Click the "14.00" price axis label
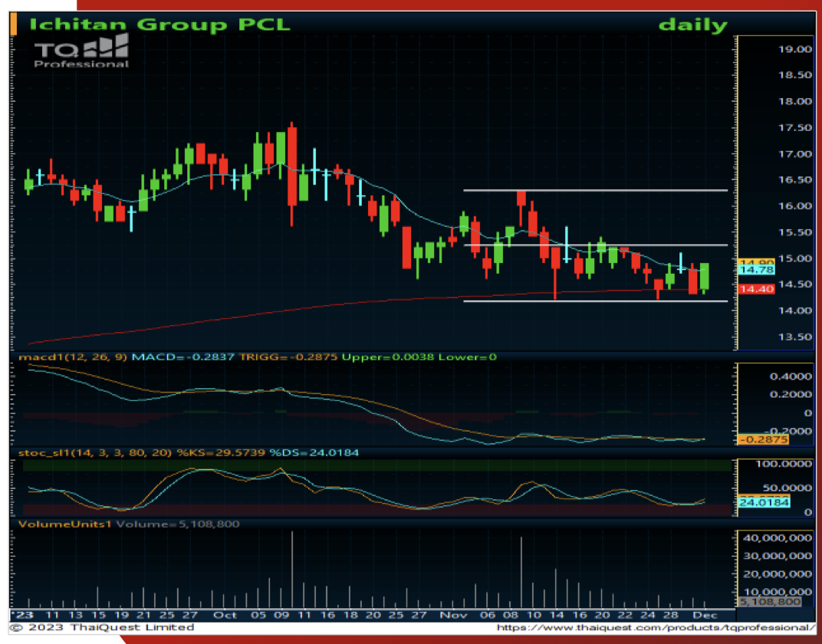 (794, 310)
